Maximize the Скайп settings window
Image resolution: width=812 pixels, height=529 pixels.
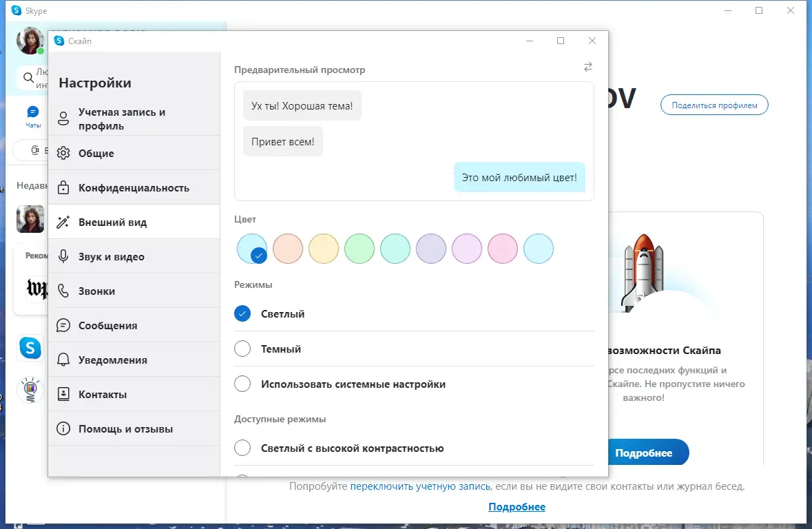[x=561, y=41]
